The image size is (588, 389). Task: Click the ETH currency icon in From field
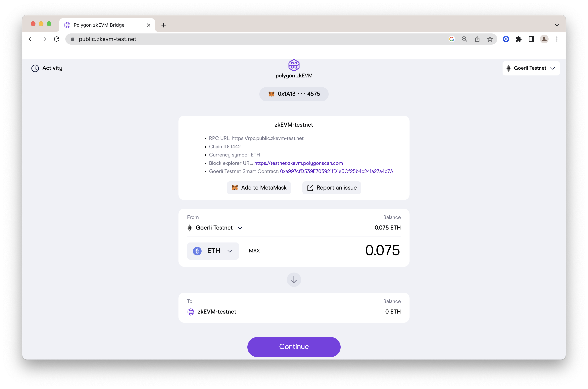(198, 250)
